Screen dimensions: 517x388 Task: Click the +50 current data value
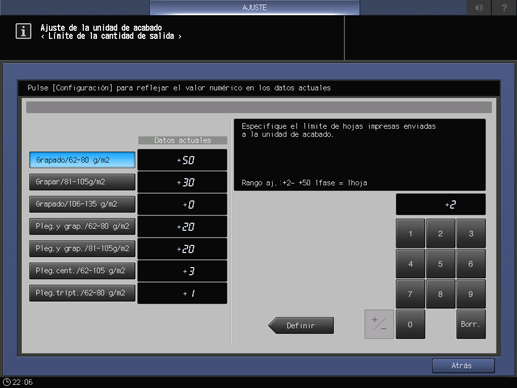182,160
